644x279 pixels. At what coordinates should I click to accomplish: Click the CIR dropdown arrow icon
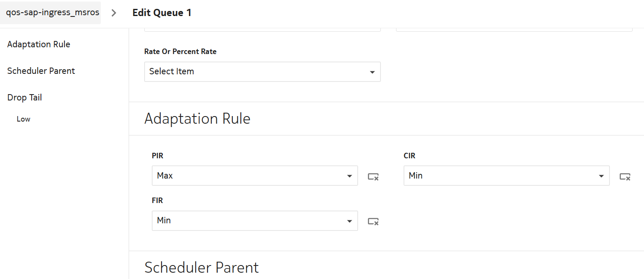click(601, 176)
